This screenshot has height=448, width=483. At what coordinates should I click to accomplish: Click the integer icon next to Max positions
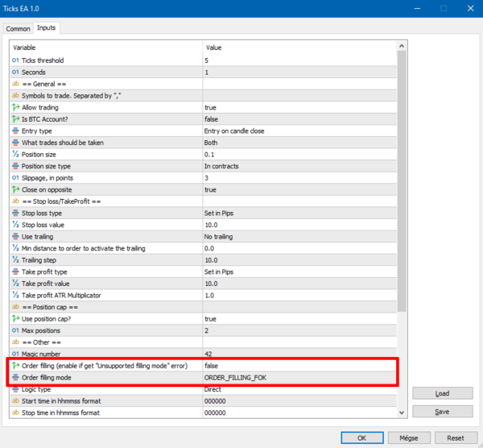15,330
